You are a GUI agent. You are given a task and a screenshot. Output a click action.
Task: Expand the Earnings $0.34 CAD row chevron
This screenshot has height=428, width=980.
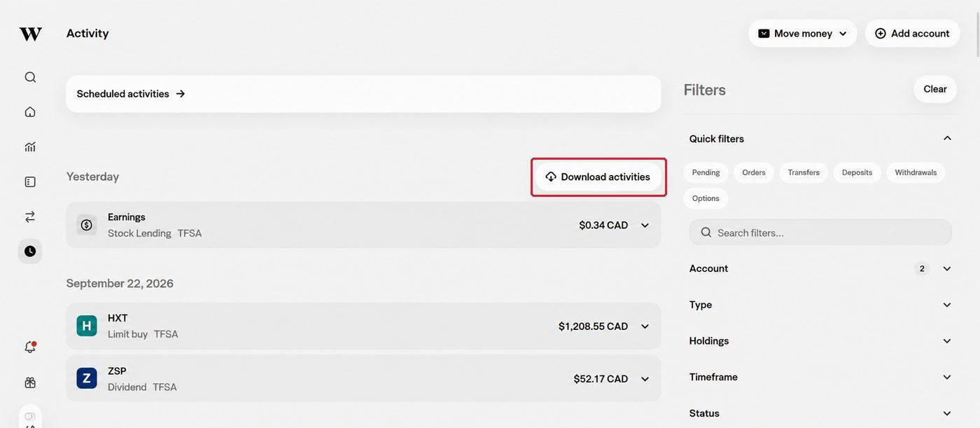click(645, 225)
